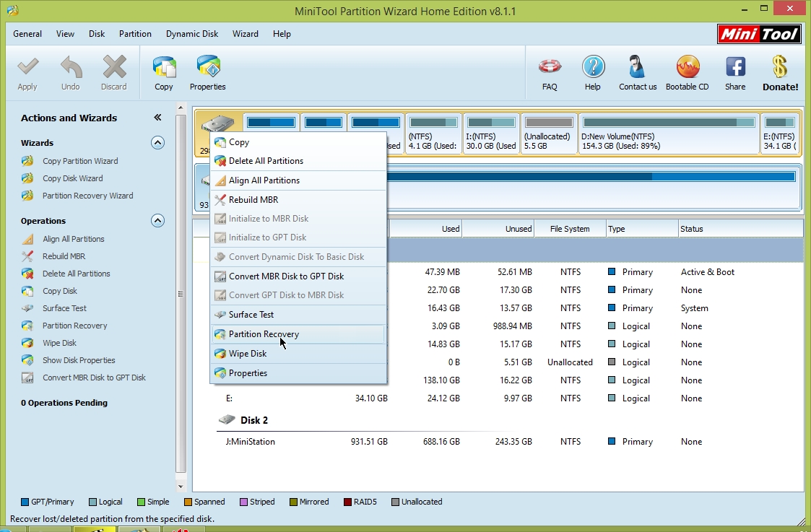Click Surface Test in Operations sidebar
This screenshot has width=811, height=532.
click(64, 308)
